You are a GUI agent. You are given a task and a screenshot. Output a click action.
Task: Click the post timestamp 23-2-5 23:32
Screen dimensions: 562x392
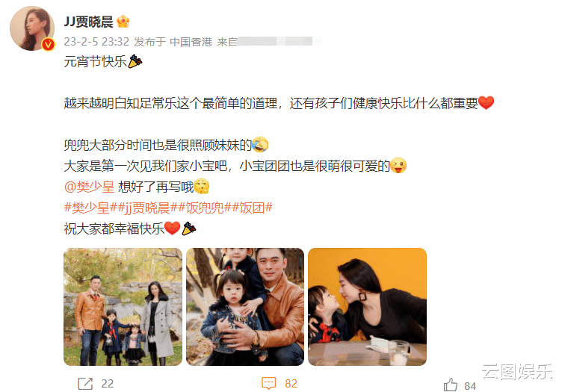(x=96, y=42)
